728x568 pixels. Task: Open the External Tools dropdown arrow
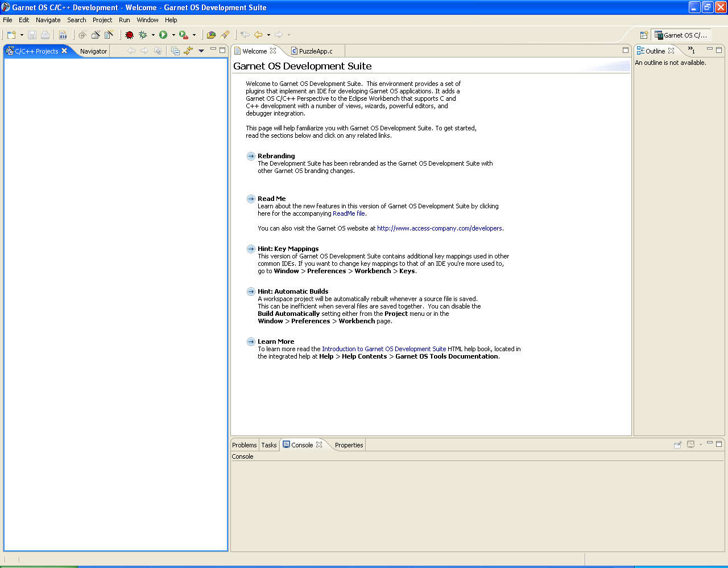194,35
